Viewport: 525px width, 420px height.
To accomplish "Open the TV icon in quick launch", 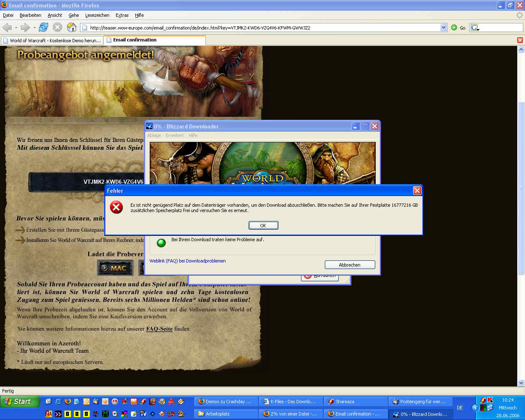I will (x=143, y=414).
